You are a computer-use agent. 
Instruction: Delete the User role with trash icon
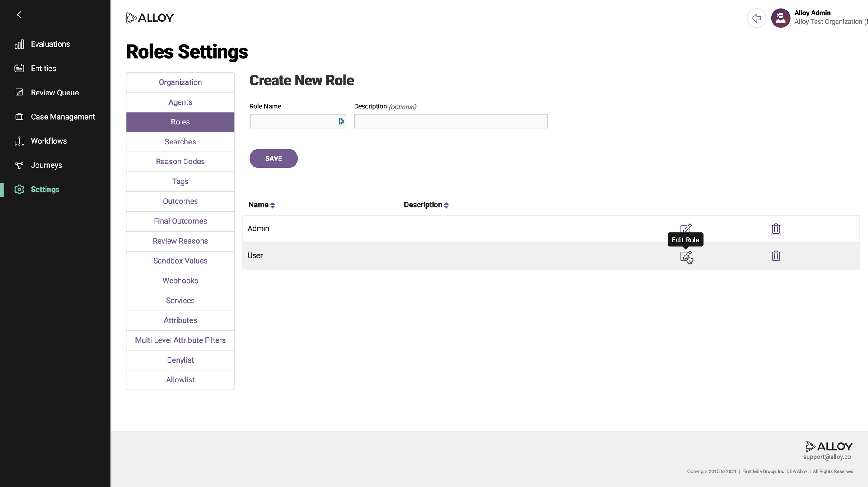(x=776, y=256)
